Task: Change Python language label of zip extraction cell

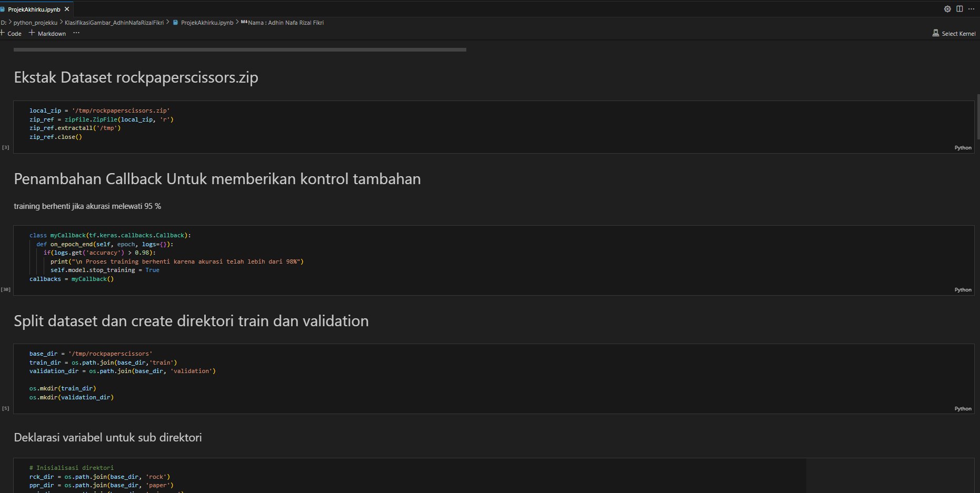Action: pos(963,148)
